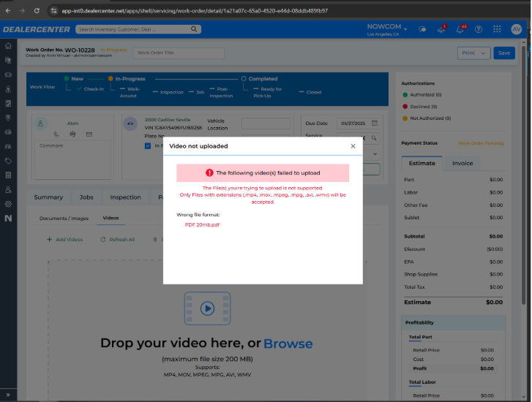Expand the dropdown below Service field

(375, 154)
